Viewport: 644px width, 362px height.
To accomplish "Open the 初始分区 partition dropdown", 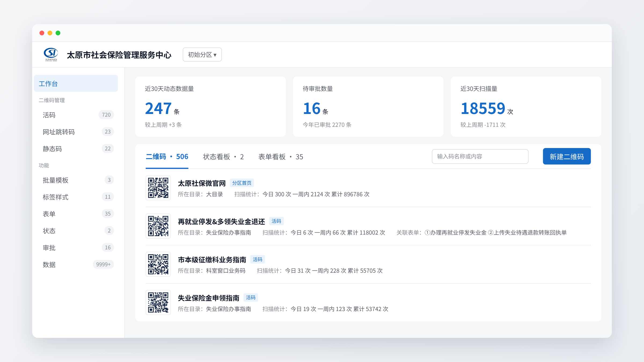I will click(x=202, y=54).
